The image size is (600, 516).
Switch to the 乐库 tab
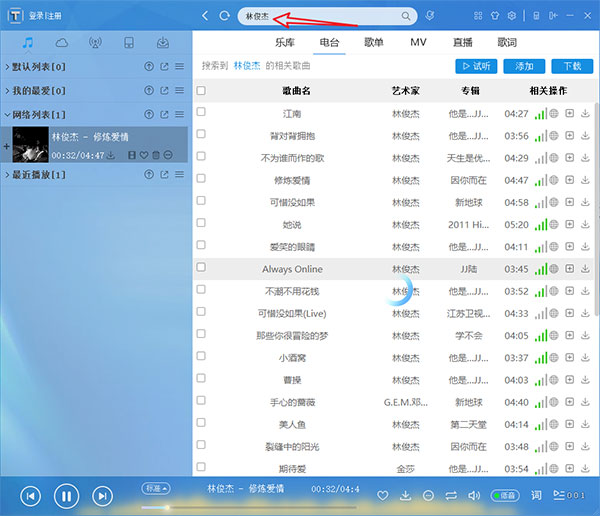click(x=285, y=42)
